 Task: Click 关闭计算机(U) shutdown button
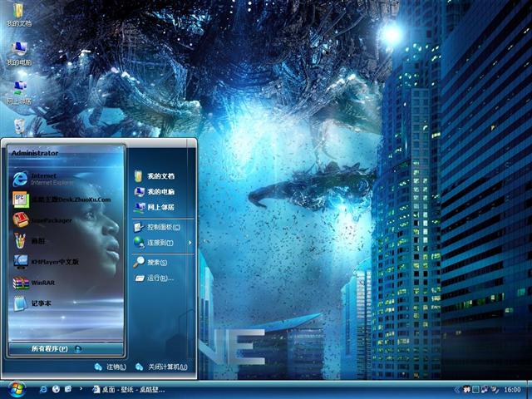tap(161, 367)
